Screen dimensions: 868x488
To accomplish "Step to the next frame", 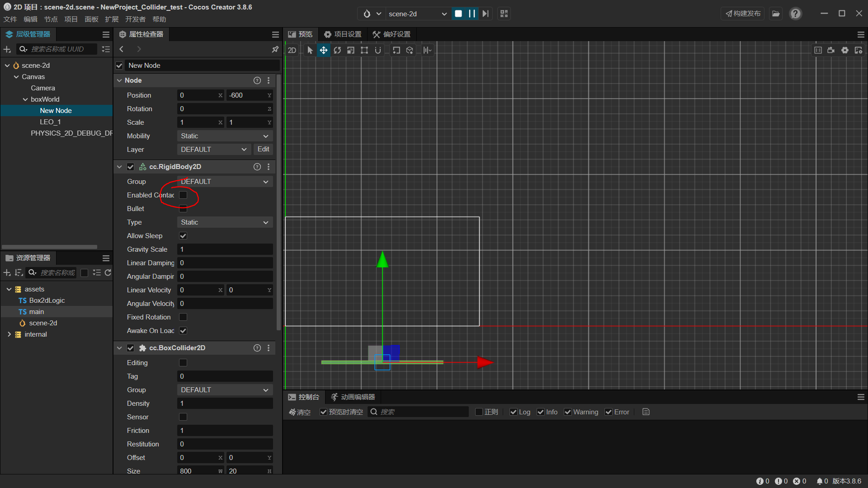I will click(485, 14).
